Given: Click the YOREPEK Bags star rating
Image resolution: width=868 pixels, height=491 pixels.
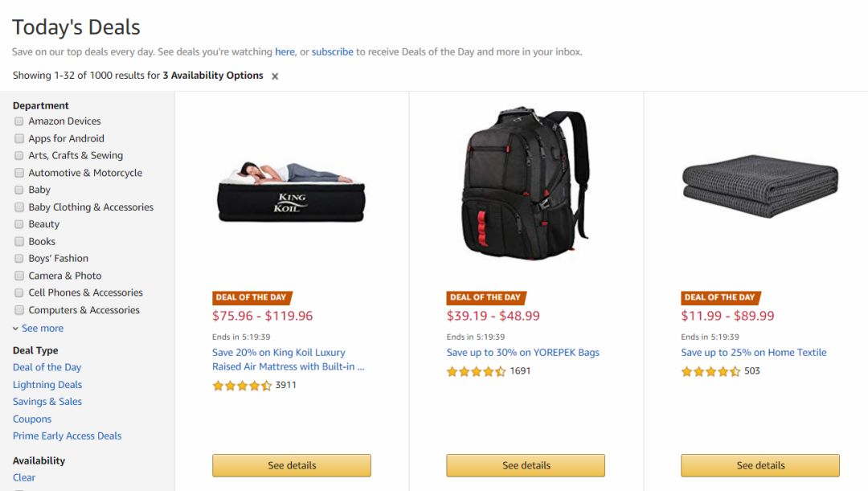Looking at the screenshot, I should (476, 371).
